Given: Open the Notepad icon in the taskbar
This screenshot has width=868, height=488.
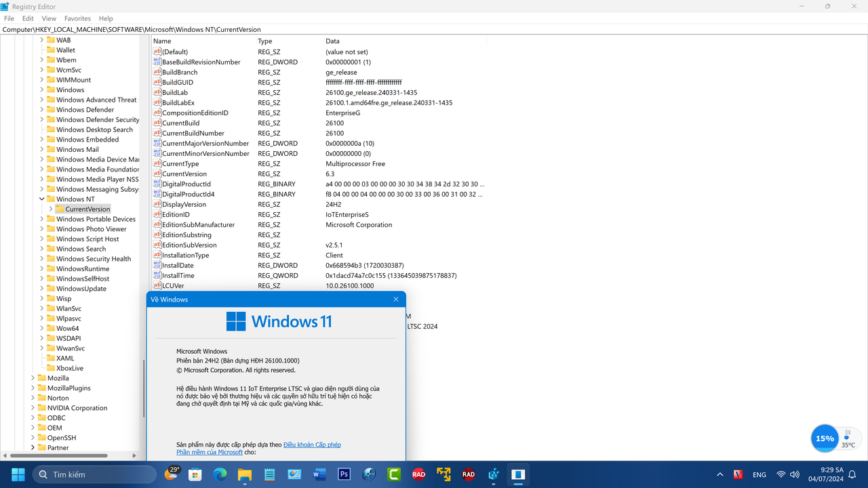Looking at the screenshot, I should coord(269,474).
